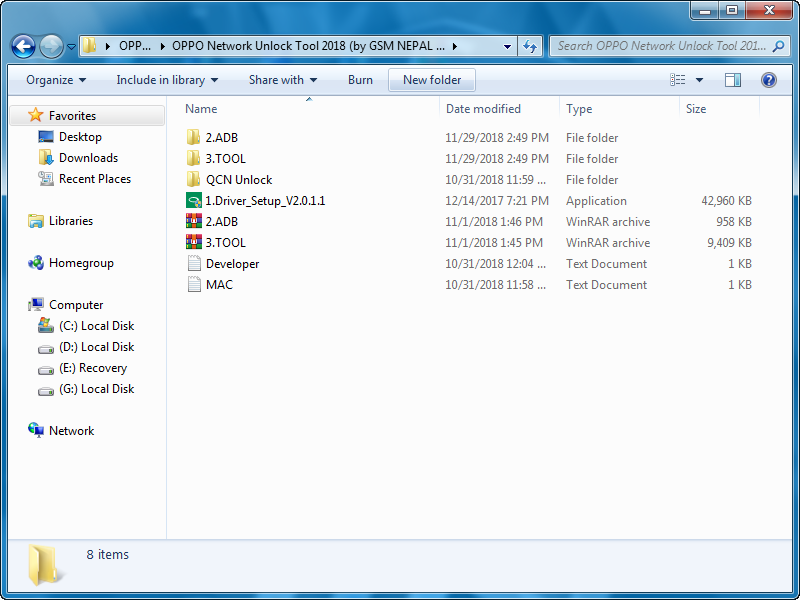Select the 2.ADB file folder

click(221, 138)
